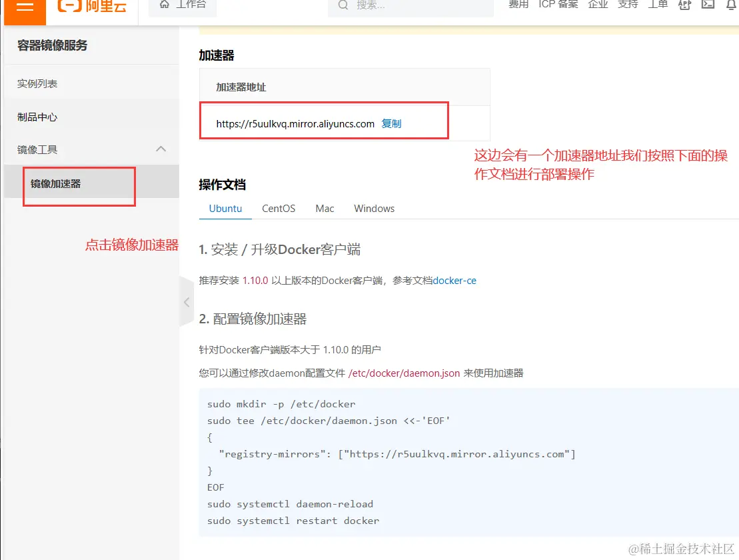Click the /etc/docker/daemon.json path text
This screenshot has height=560, width=739.
point(404,373)
